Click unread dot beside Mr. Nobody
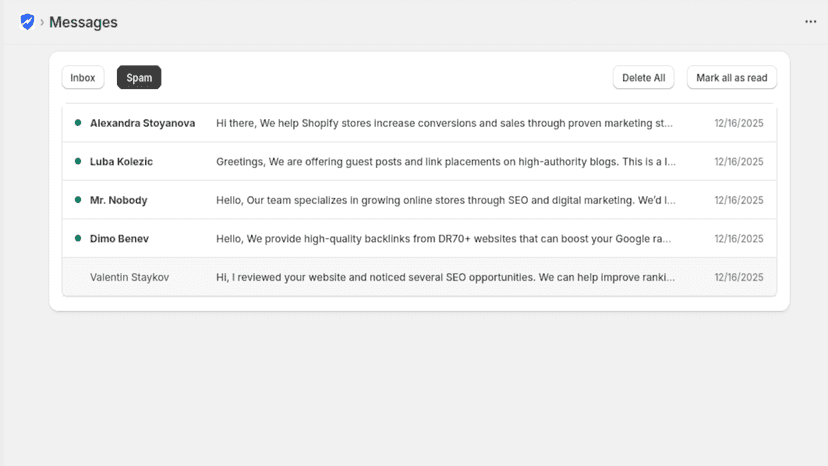 click(x=78, y=200)
